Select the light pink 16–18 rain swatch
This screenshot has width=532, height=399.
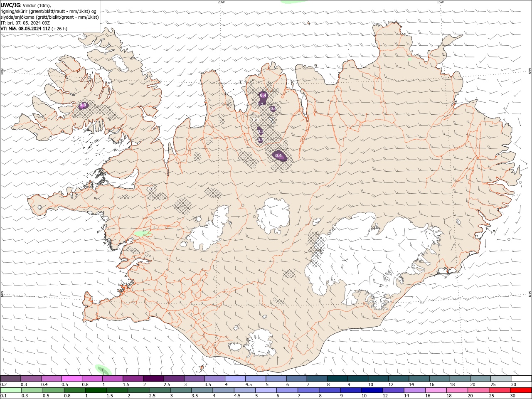[x=436, y=390]
